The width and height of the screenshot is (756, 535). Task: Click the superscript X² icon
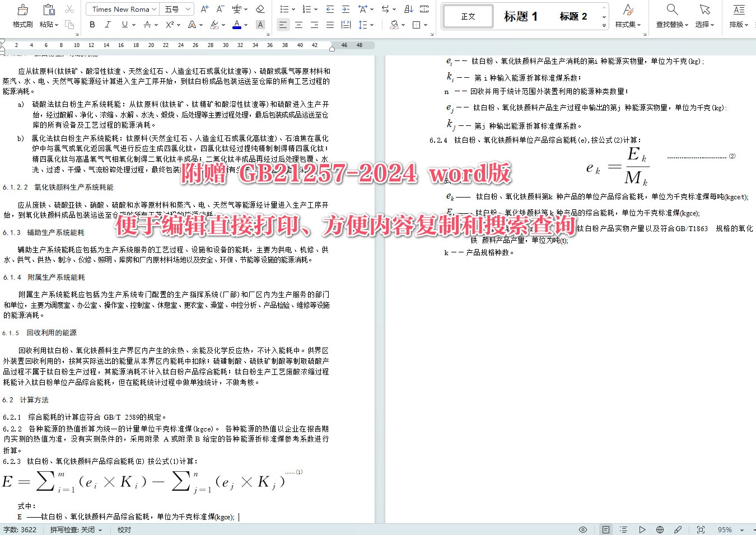[170, 25]
